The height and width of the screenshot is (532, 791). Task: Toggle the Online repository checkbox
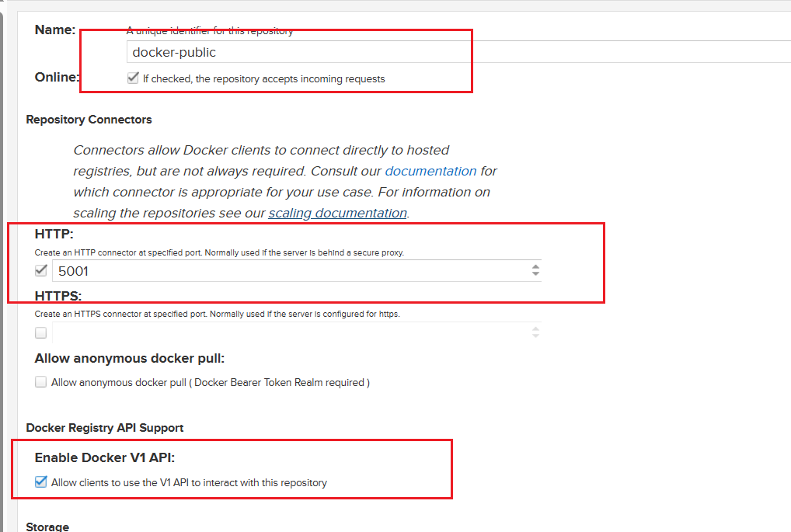point(134,78)
